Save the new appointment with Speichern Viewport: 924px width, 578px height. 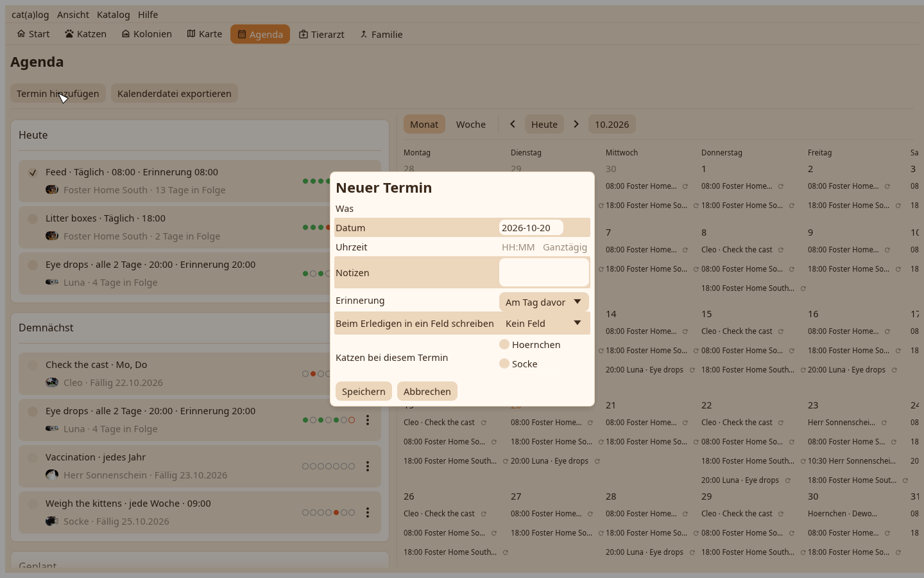[x=364, y=391]
